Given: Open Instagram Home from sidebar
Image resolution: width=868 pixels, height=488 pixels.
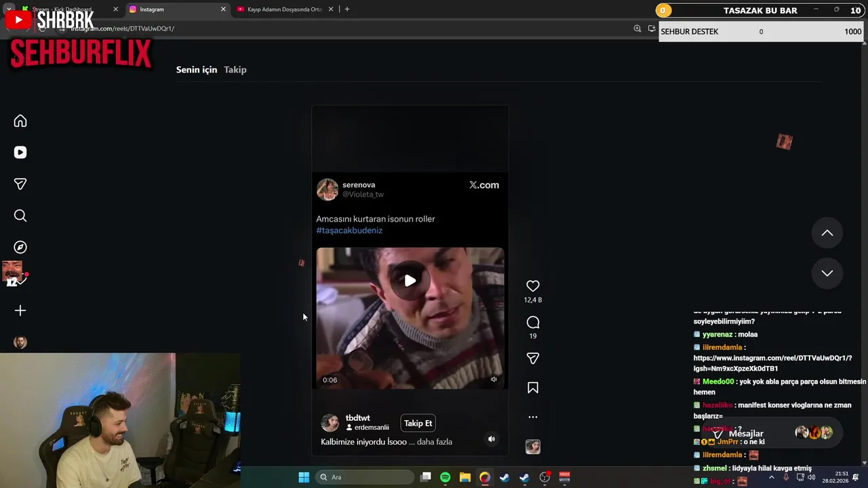Looking at the screenshot, I should (20, 121).
